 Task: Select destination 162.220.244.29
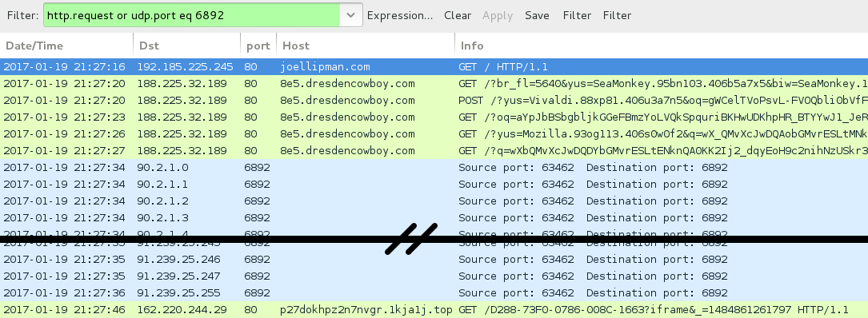[182, 310]
